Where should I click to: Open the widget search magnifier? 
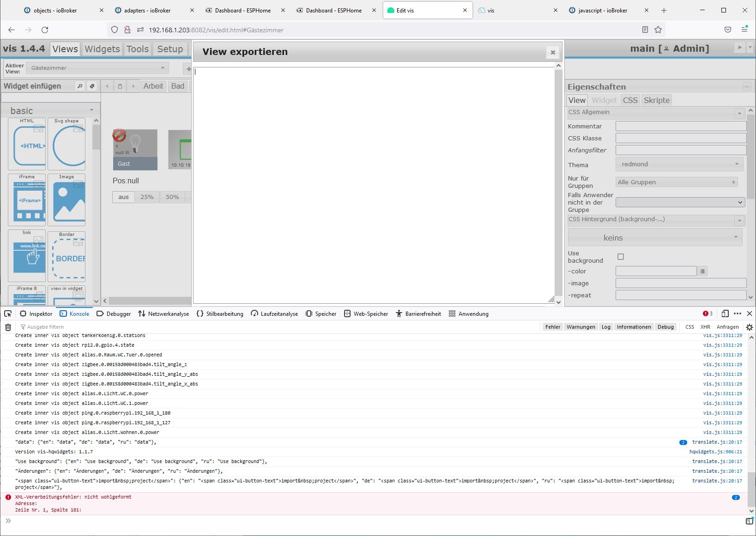80,86
